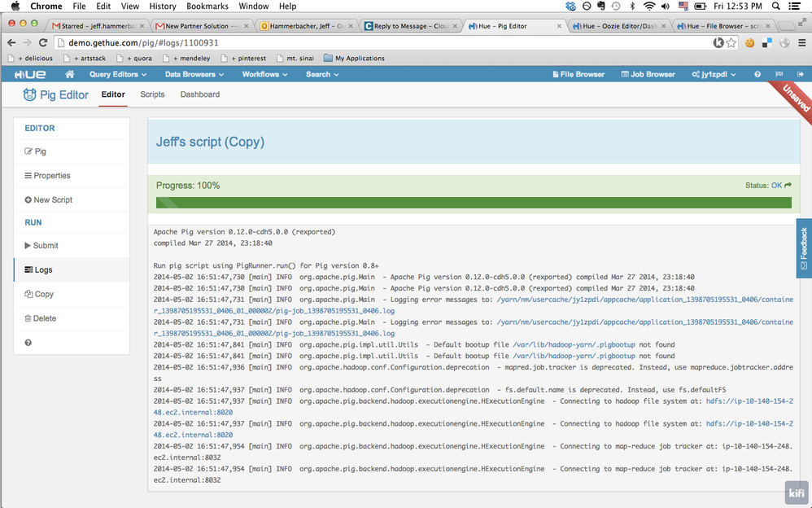Open the notification center list icon
The image size is (812, 508).
[794, 7]
